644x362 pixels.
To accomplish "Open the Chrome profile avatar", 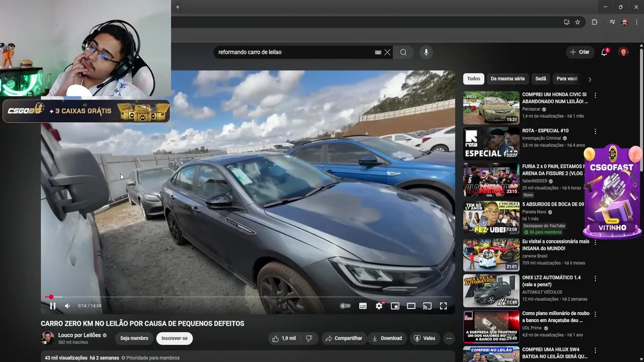I will (x=625, y=22).
